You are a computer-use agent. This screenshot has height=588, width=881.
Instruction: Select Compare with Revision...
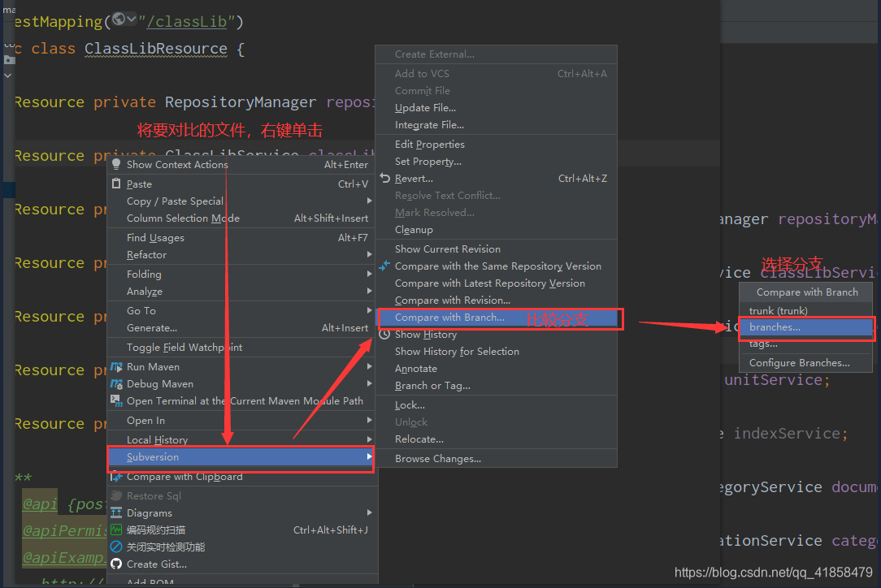pos(496,300)
